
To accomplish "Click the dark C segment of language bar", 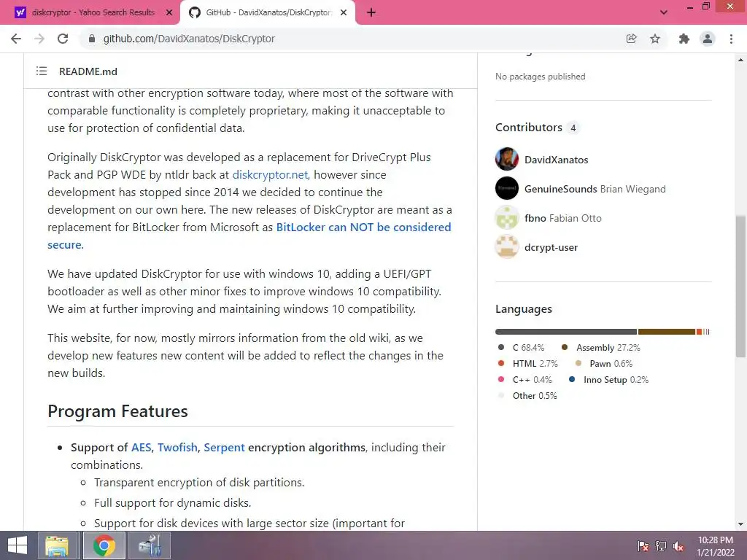I will (566, 332).
